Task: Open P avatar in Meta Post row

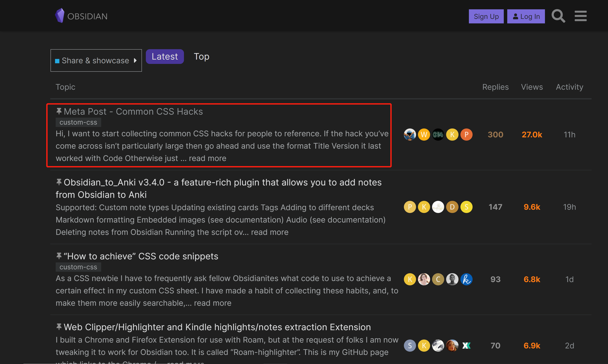Action: click(x=466, y=134)
